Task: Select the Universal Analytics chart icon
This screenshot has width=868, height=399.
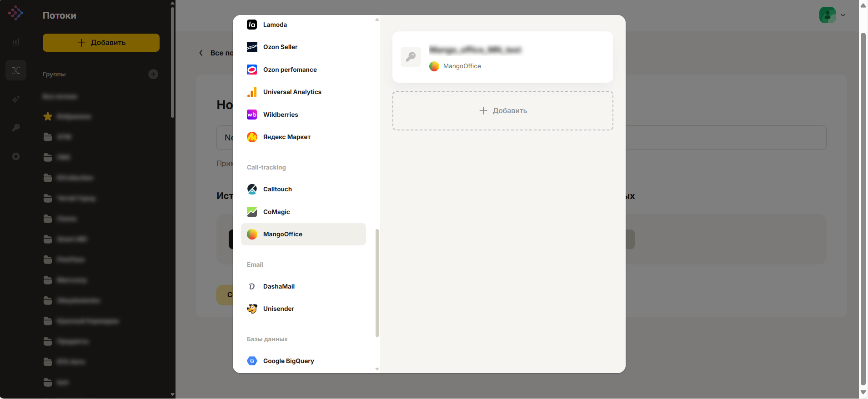Action: pos(252,92)
